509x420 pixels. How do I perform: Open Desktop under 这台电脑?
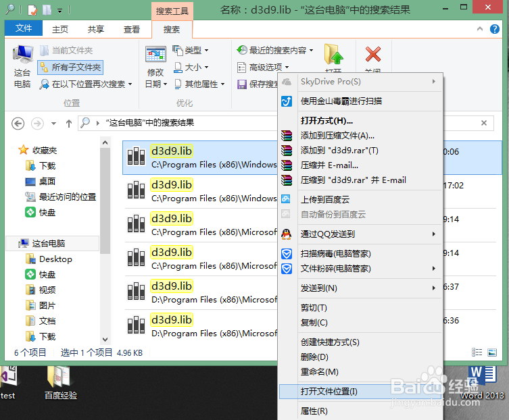[x=49, y=259]
